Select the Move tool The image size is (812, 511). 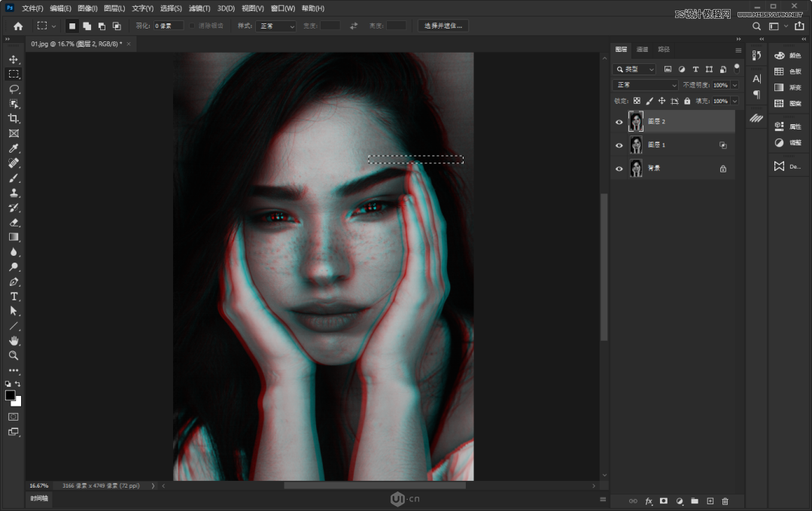[14, 59]
